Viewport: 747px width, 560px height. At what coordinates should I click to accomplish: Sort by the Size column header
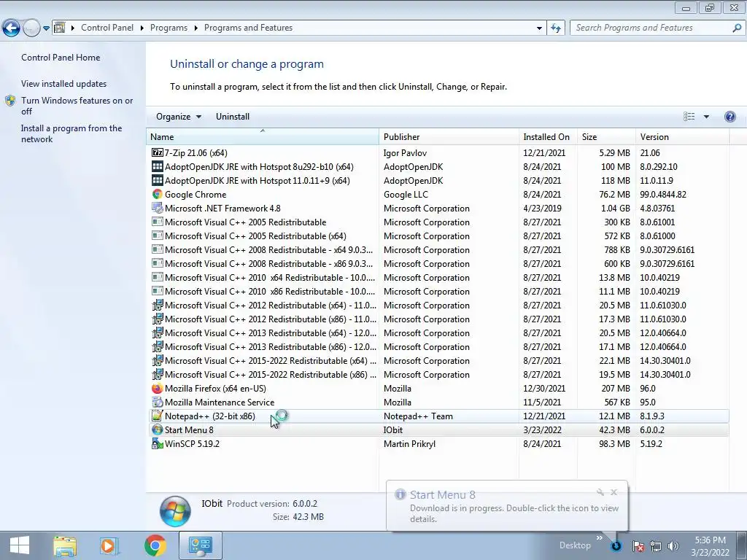click(x=606, y=136)
